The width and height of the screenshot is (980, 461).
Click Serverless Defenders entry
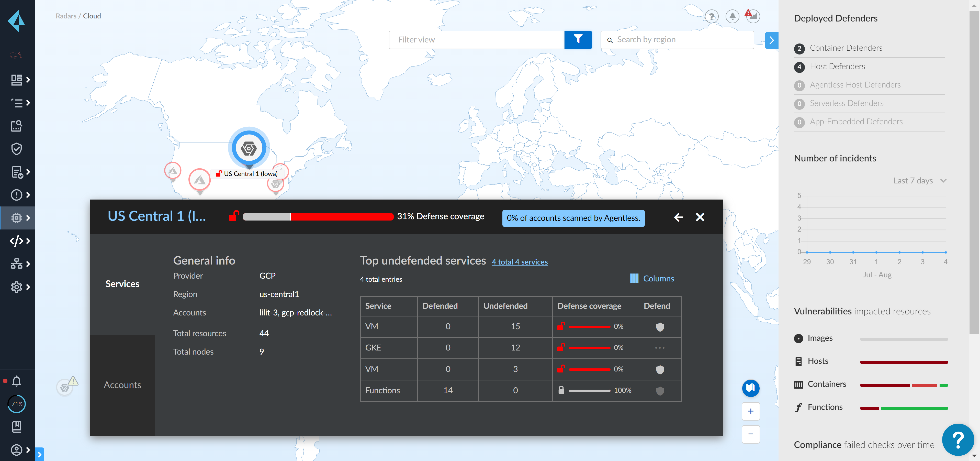(x=869, y=104)
